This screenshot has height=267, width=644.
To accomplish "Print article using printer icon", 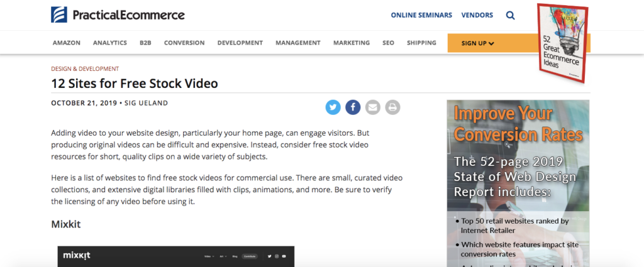I will coord(392,107).
